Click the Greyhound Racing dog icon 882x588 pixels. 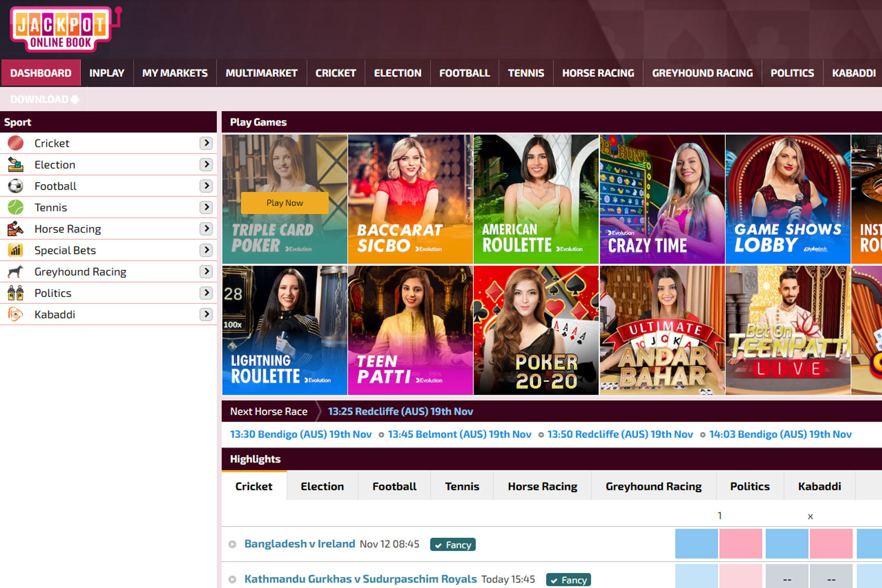coord(16,271)
